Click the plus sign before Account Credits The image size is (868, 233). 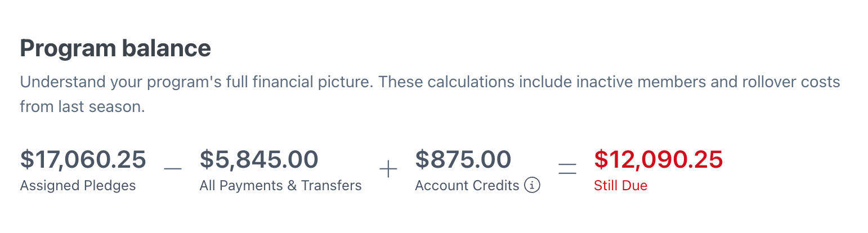(x=388, y=169)
